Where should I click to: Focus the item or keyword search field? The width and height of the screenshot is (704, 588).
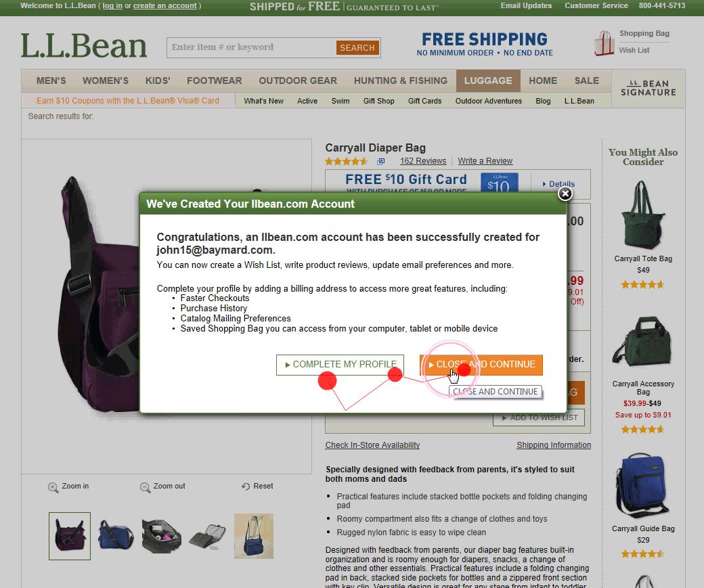251,47
